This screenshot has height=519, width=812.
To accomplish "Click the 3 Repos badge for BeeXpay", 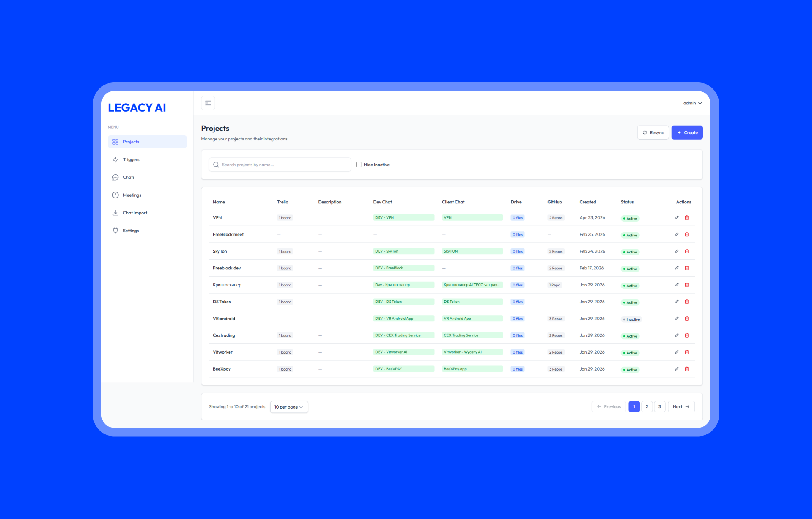I will (x=556, y=369).
